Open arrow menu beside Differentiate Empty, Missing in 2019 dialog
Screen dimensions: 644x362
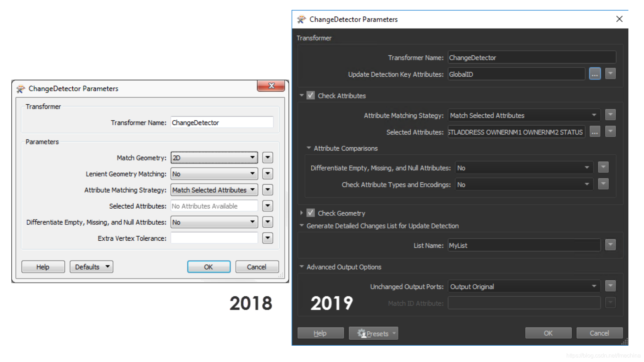pyautogui.click(x=603, y=168)
